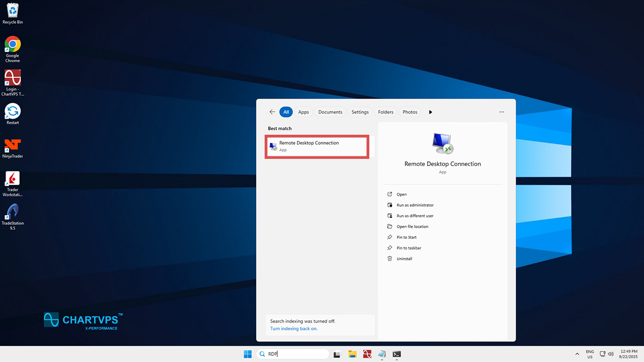This screenshot has width=644, height=362.
Task: Open the three-dot search options menu
Action: click(x=501, y=112)
